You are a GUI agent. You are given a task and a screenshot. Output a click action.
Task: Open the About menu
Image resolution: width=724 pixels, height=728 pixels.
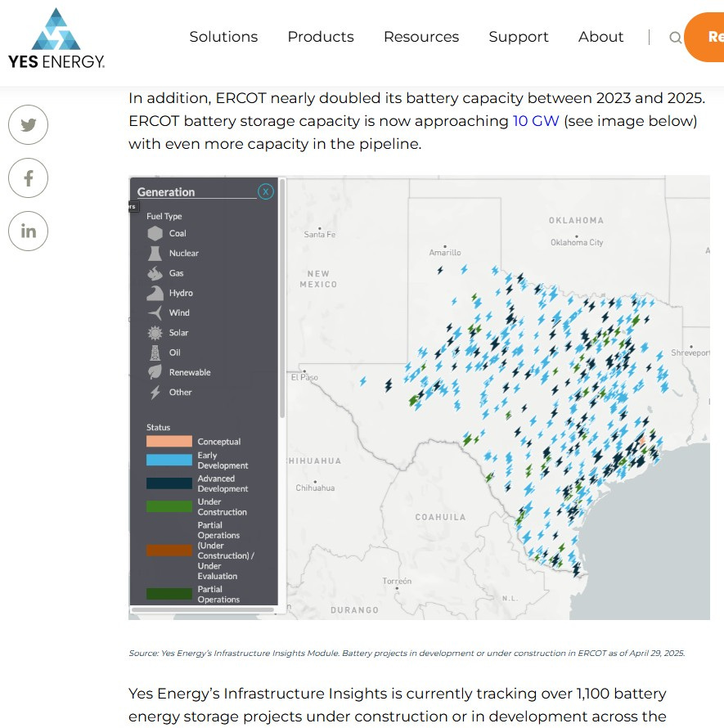click(x=600, y=37)
